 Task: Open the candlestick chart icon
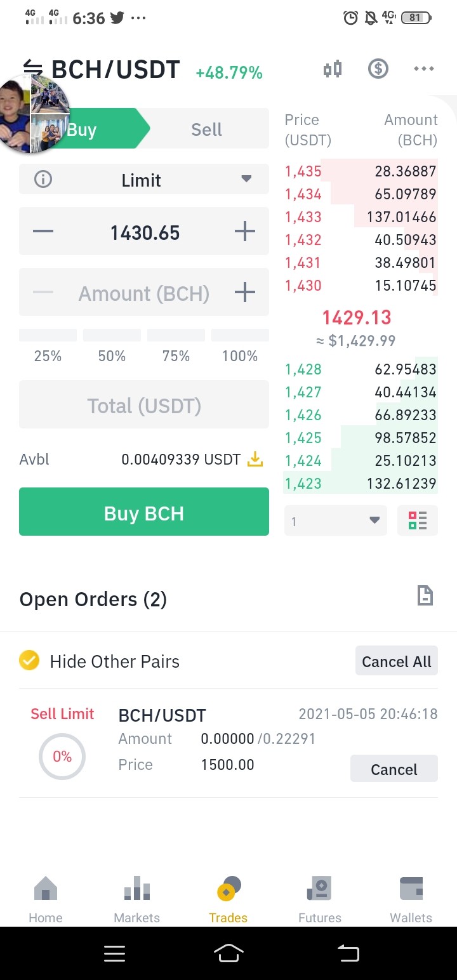333,69
